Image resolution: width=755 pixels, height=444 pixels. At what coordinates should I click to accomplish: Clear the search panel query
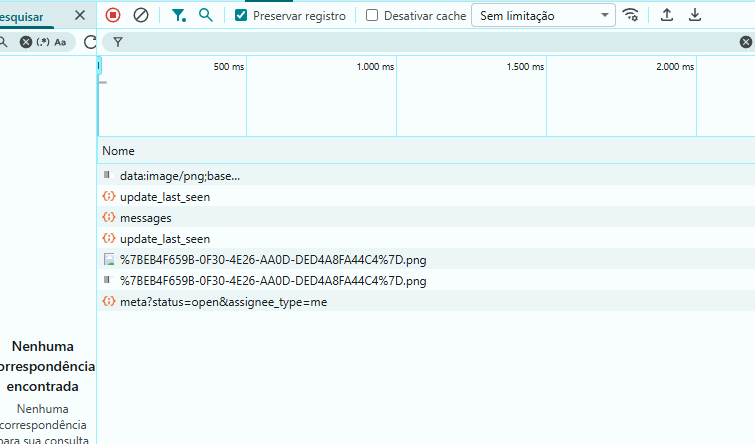point(26,42)
